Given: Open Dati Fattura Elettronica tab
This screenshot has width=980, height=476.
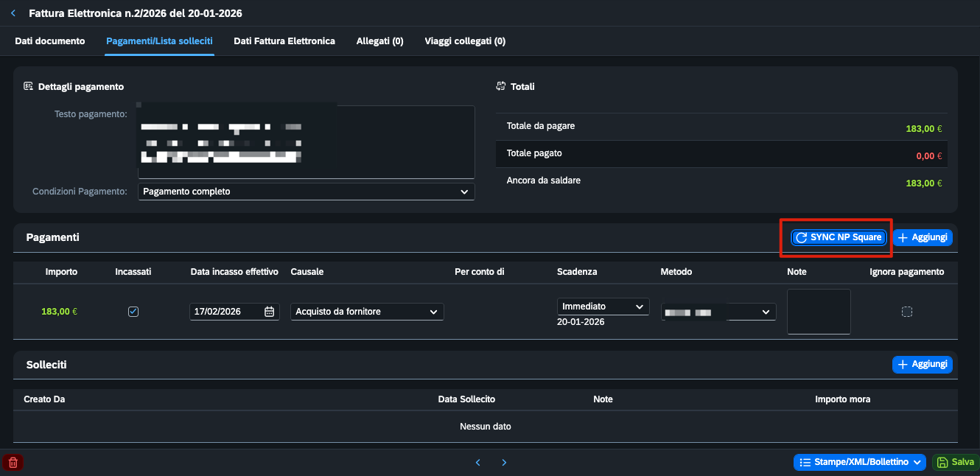Looking at the screenshot, I should [x=284, y=41].
